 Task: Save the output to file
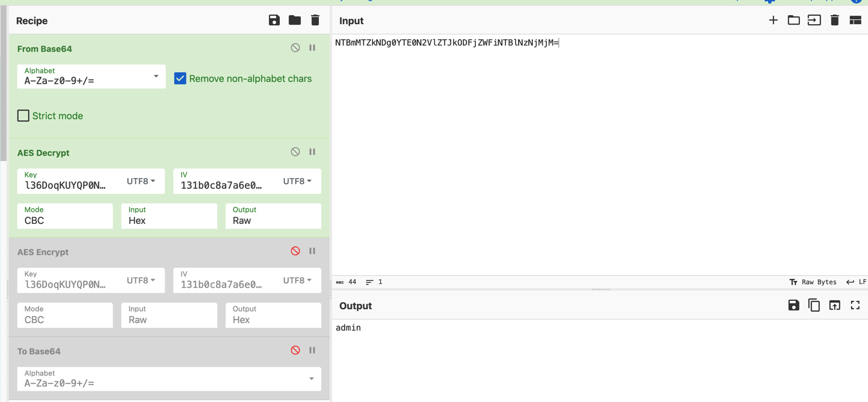click(x=793, y=306)
